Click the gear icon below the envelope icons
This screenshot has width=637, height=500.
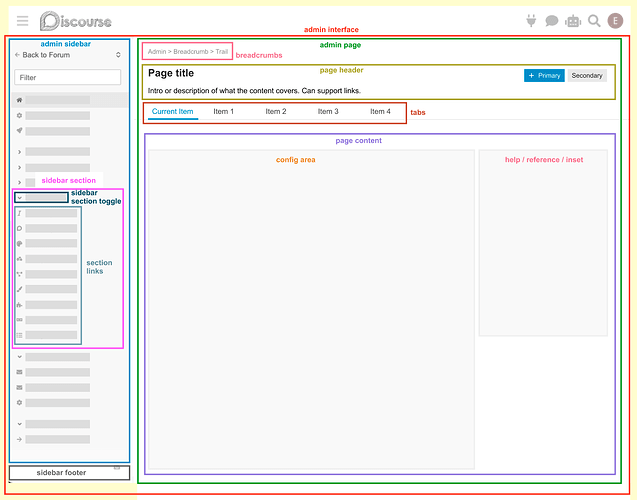tap(19, 403)
